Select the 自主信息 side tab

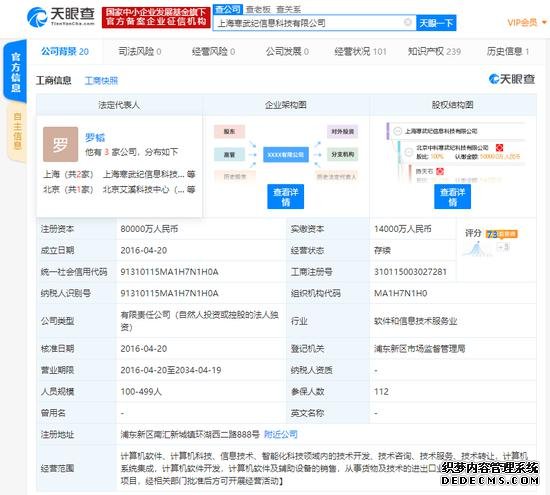coord(17,131)
